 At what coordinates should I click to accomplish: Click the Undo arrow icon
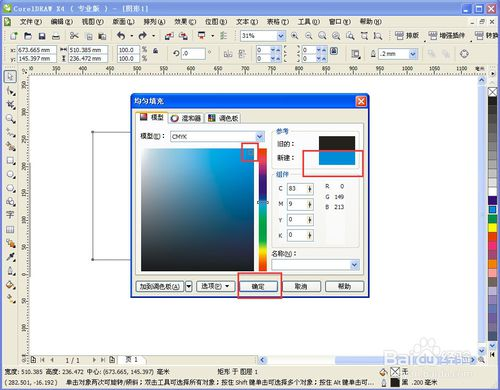(x=121, y=36)
